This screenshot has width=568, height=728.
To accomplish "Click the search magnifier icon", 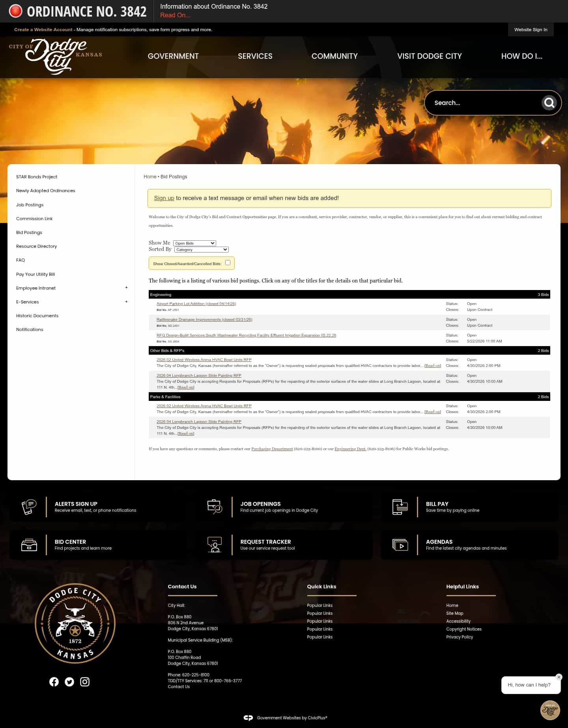I will point(549,103).
